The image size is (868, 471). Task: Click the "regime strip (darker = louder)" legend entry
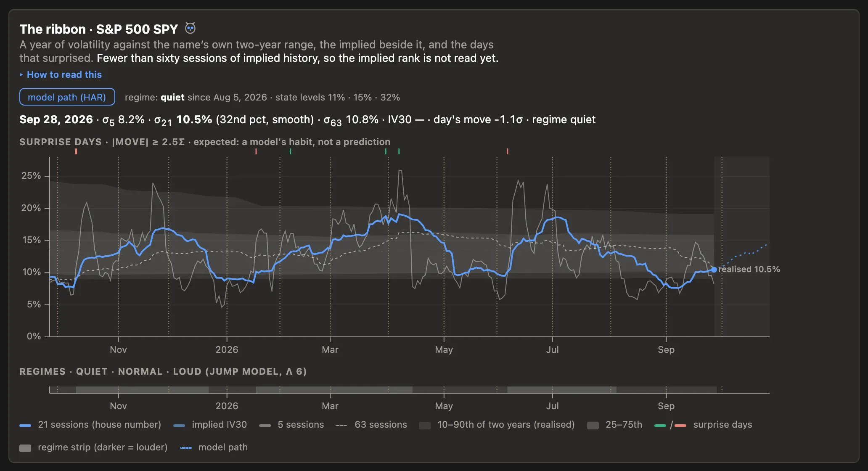[93, 447]
